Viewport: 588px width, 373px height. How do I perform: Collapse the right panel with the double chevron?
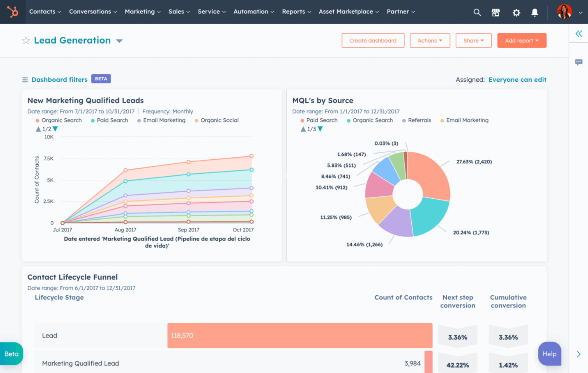[x=579, y=34]
